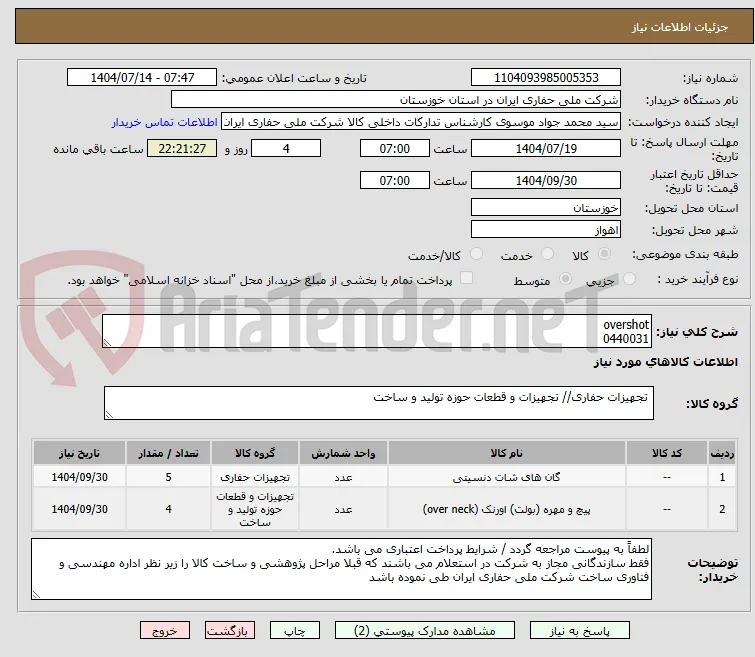Screen dimensions: 755x657
Task: Click the نام کالا column header
Action: 507,453
